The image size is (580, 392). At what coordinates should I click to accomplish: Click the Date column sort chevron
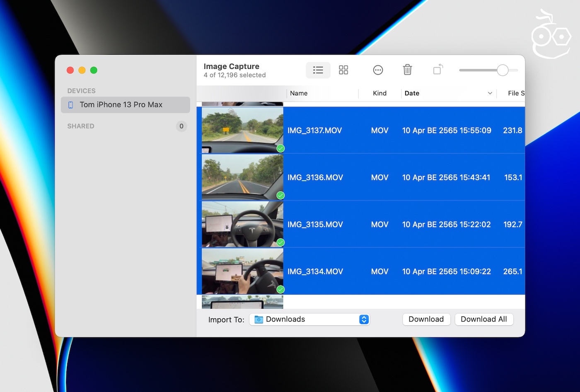[490, 93]
